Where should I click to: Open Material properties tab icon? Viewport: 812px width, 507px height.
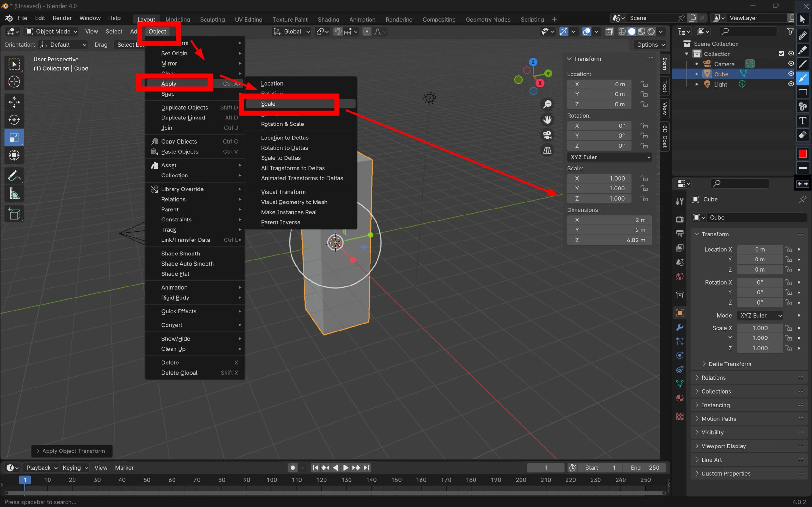680,398
